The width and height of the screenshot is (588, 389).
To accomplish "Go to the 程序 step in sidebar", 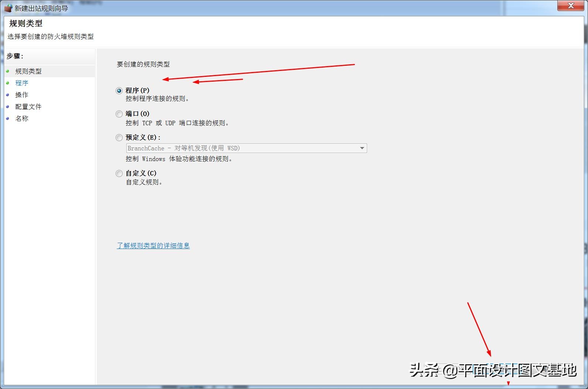I will pyautogui.click(x=22, y=83).
